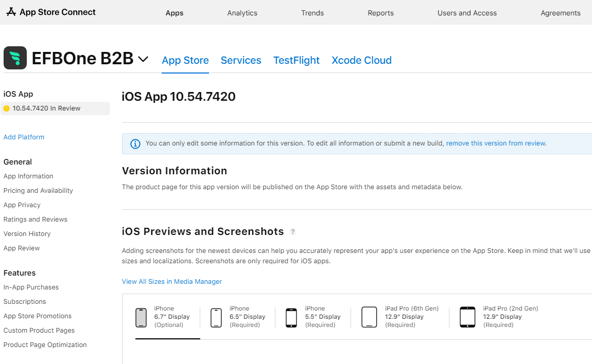Click the Version Information heading

click(175, 171)
